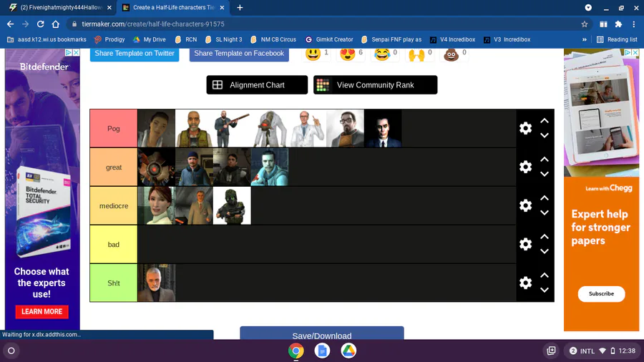Switch to the Fivenighatmighty444 browser tab

point(60,7)
